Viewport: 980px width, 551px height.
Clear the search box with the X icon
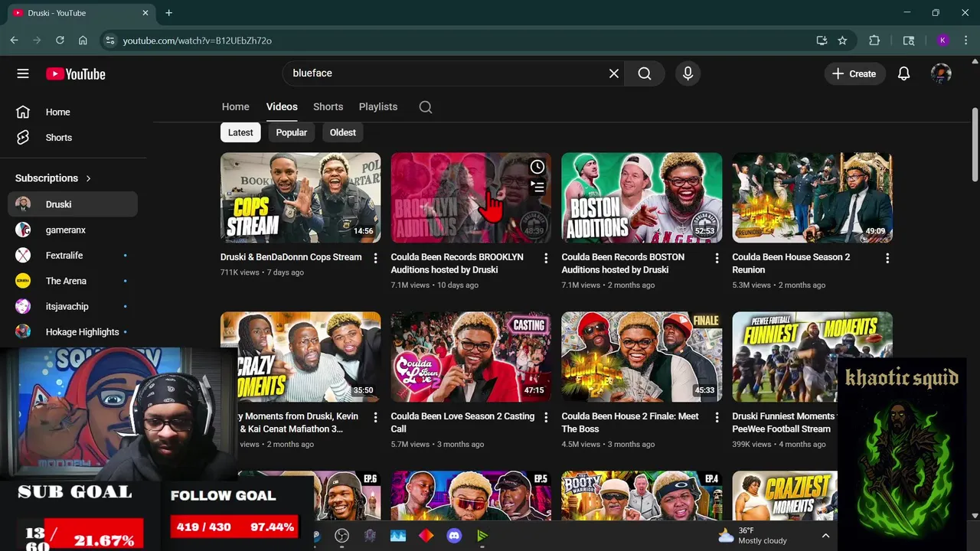(x=614, y=73)
